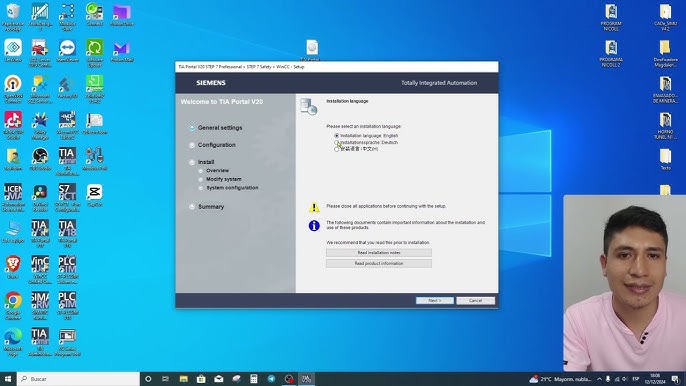
Task: Open File Explorer from the taskbar
Action: (x=183, y=379)
